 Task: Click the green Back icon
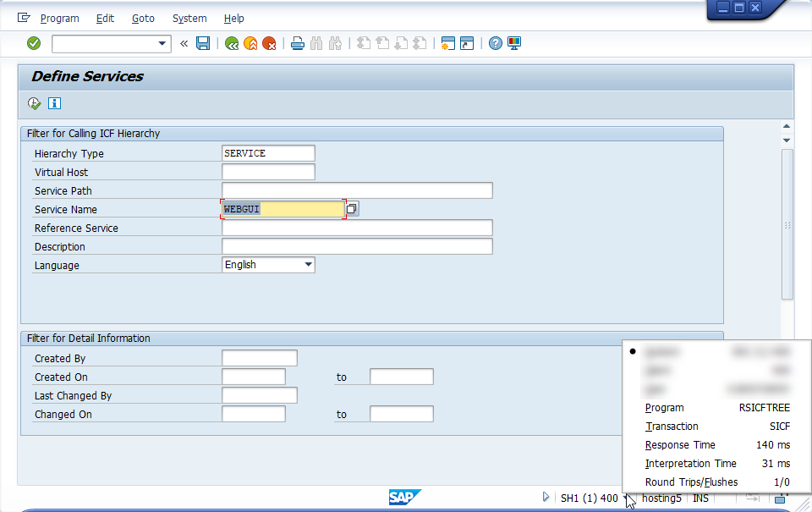(x=232, y=43)
